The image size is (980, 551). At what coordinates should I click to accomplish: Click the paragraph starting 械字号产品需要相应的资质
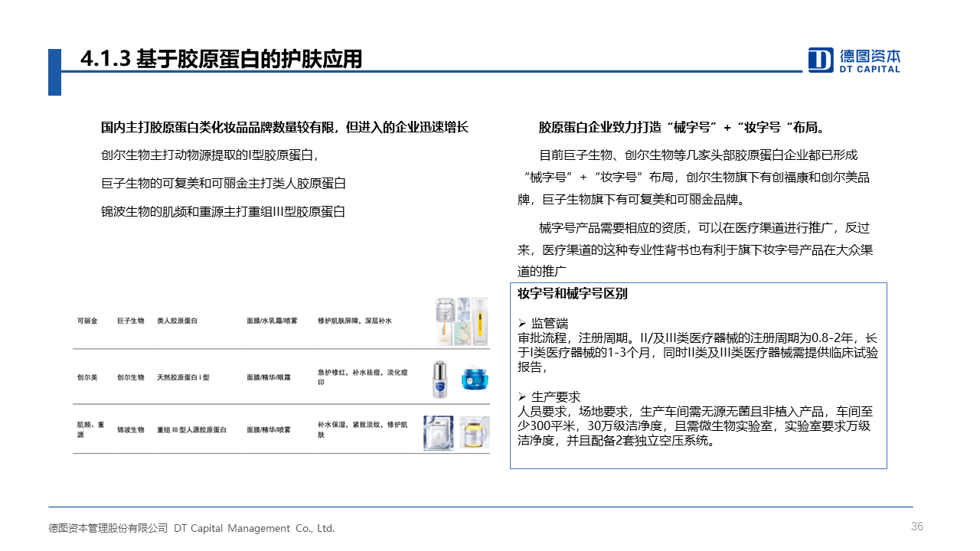pos(695,249)
